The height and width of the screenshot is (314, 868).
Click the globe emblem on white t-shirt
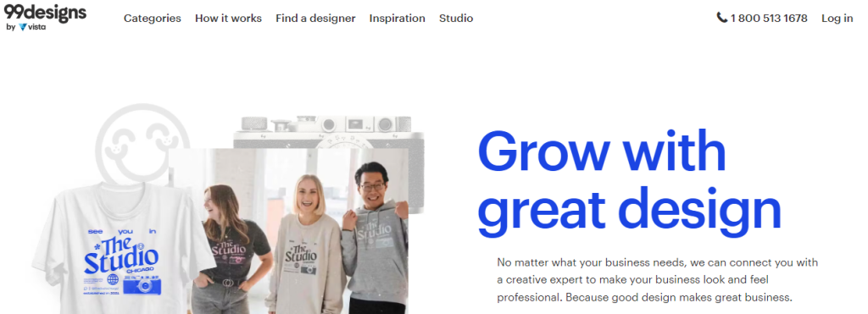[x=113, y=279]
